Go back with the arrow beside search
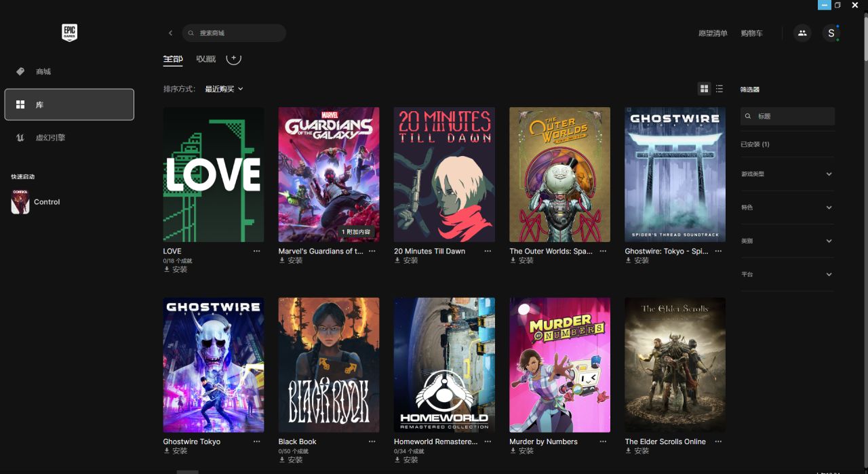The height and width of the screenshot is (474, 868). pos(170,33)
